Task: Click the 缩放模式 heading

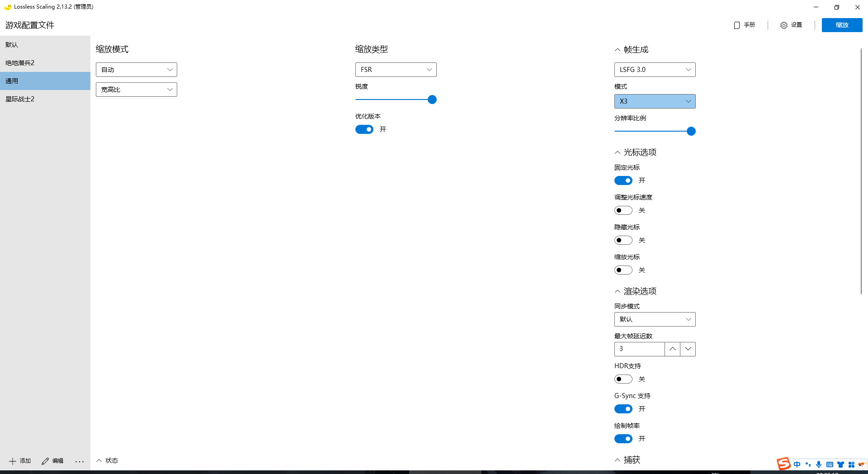Action: click(x=112, y=49)
